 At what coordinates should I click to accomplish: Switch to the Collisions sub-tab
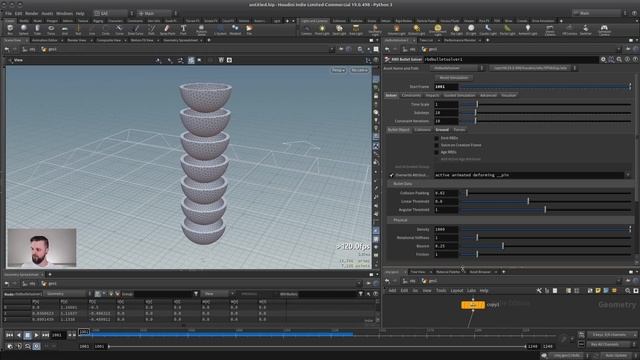coord(422,130)
